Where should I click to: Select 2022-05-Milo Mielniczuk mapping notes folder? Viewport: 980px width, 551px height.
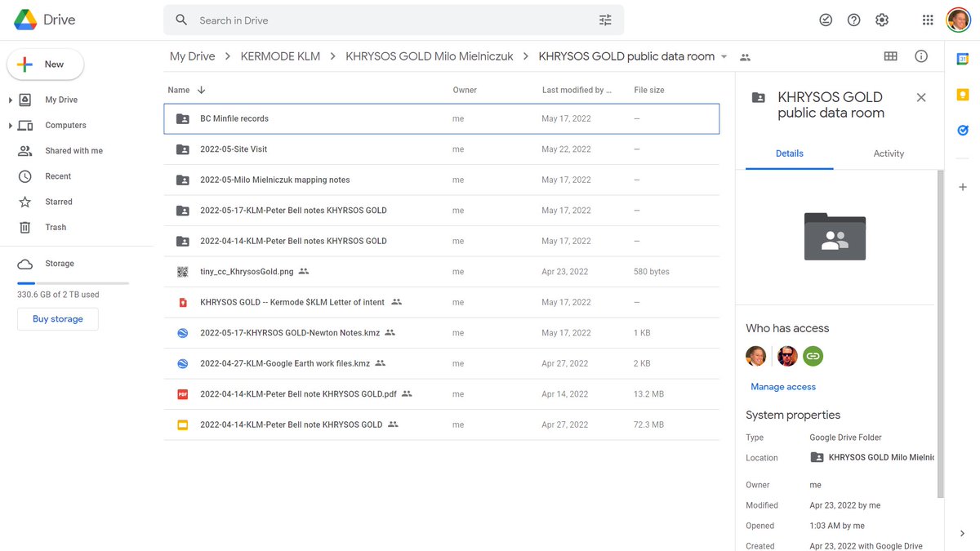442,180
